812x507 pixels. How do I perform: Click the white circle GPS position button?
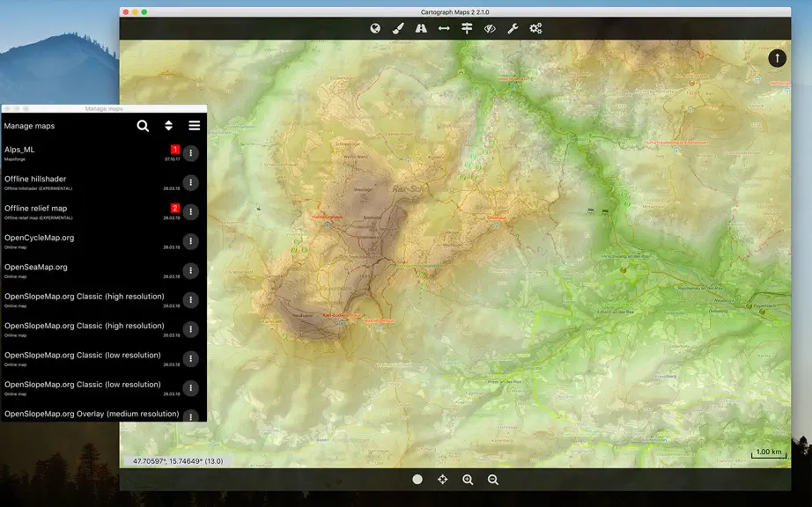pos(417,480)
